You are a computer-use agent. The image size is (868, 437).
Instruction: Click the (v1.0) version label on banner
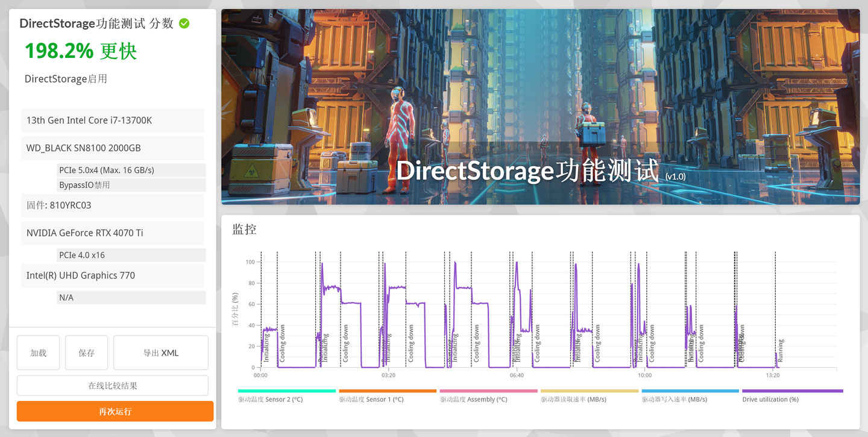pos(676,177)
